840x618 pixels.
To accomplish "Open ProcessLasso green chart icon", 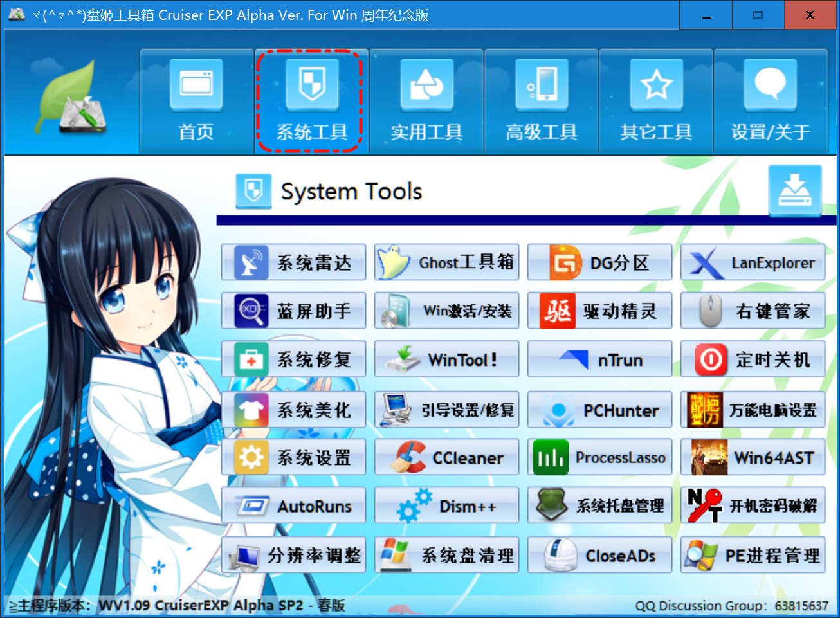I will pyautogui.click(x=551, y=457).
